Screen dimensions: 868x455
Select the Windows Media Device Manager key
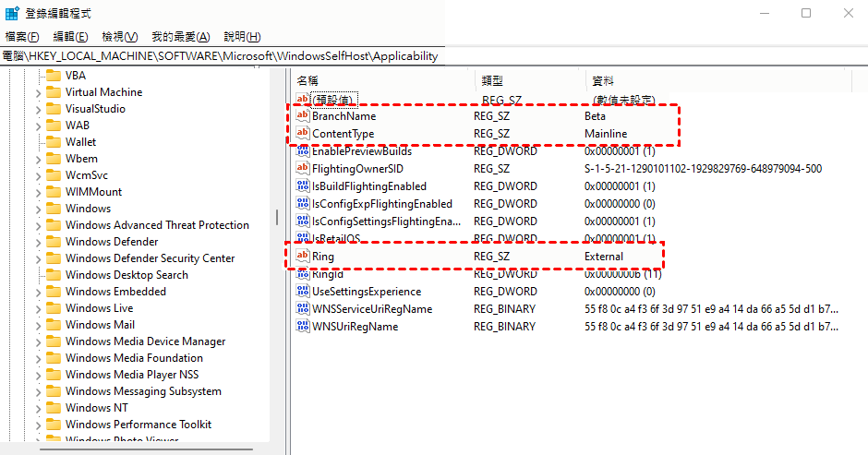(146, 341)
